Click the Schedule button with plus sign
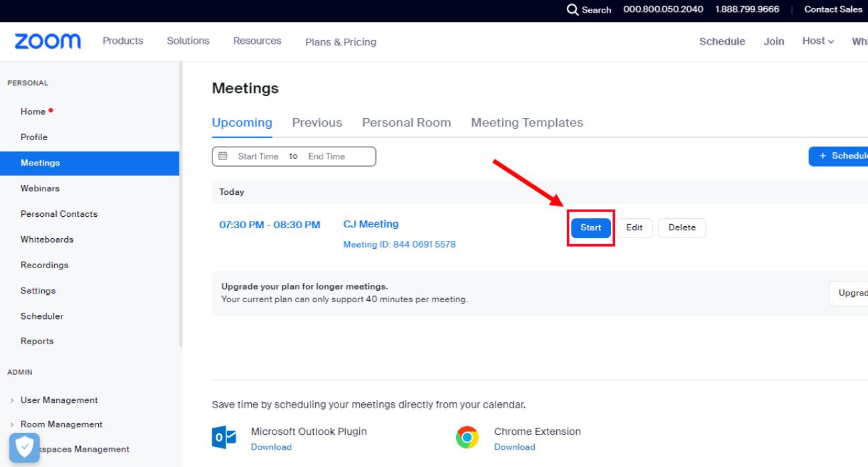 (839, 156)
